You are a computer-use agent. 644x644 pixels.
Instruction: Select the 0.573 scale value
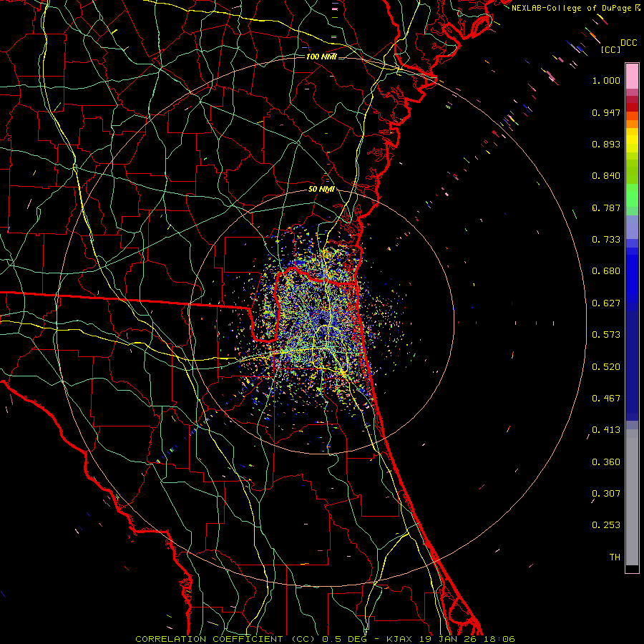pyautogui.click(x=606, y=335)
